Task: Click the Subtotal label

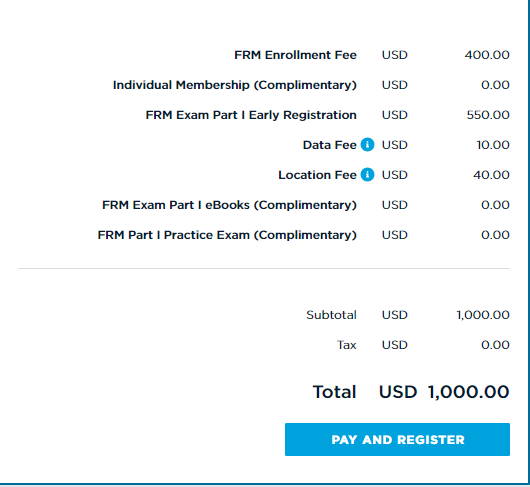Action: pos(331,315)
